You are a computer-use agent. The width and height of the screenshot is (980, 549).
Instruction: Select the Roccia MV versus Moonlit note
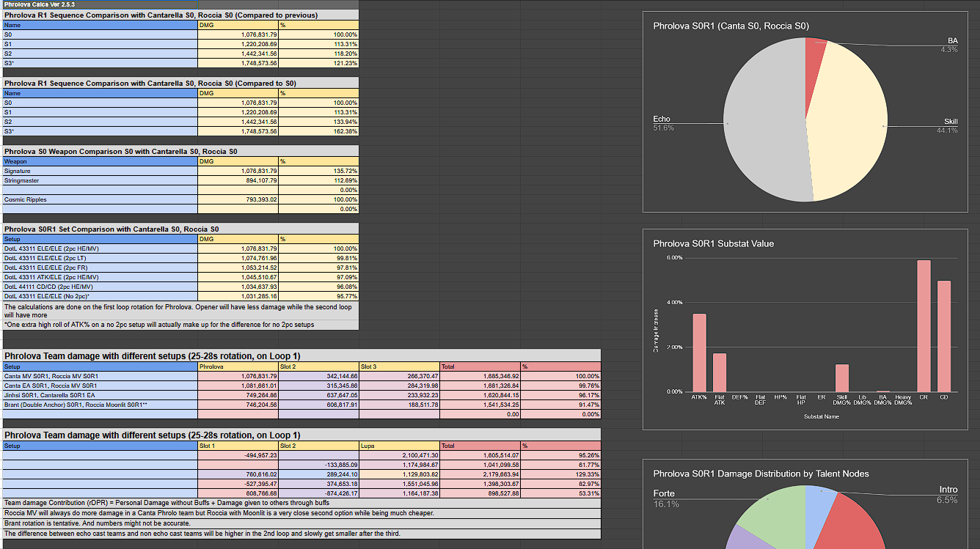tap(301, 513)
